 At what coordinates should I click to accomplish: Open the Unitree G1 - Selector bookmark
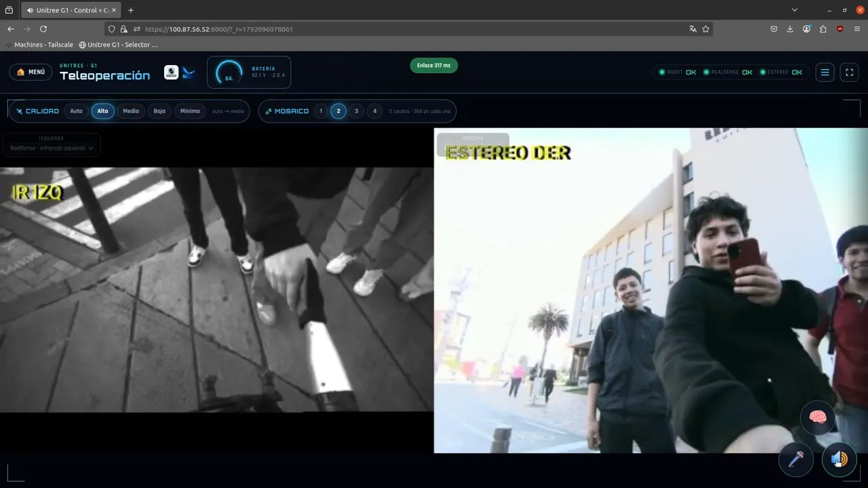point(119,45)
